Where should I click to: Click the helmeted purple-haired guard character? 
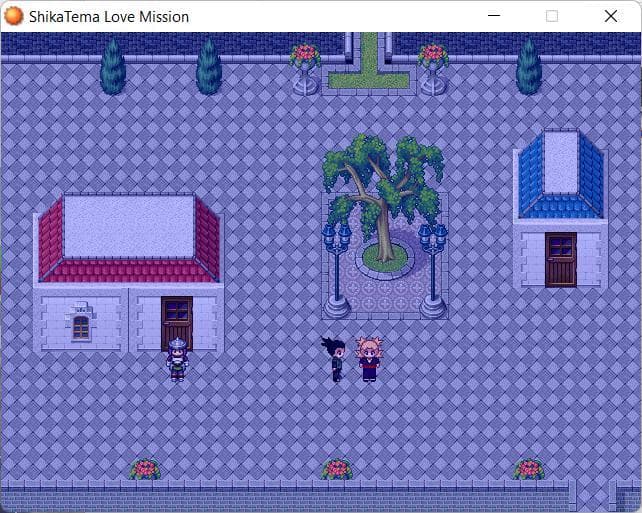[177, 359]
